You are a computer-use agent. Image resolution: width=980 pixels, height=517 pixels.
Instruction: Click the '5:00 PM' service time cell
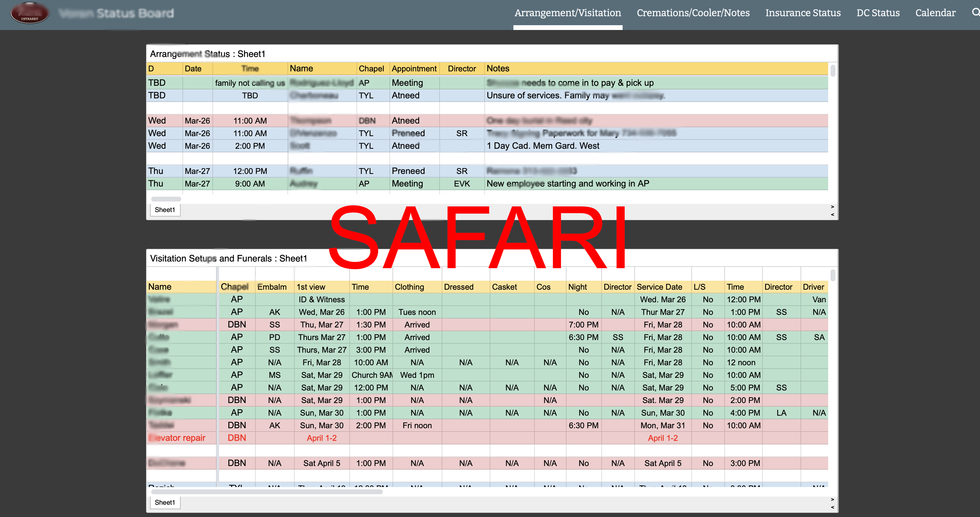point(743,388)
